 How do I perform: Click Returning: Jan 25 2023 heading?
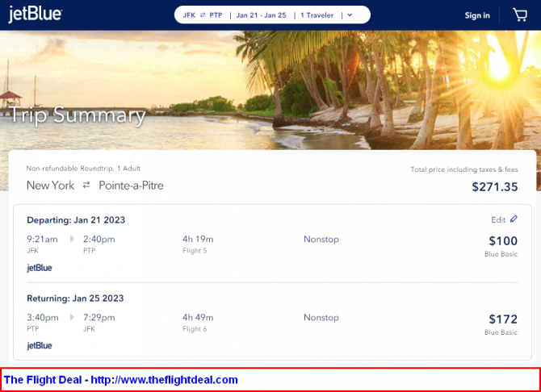click(x=75, y=298)
